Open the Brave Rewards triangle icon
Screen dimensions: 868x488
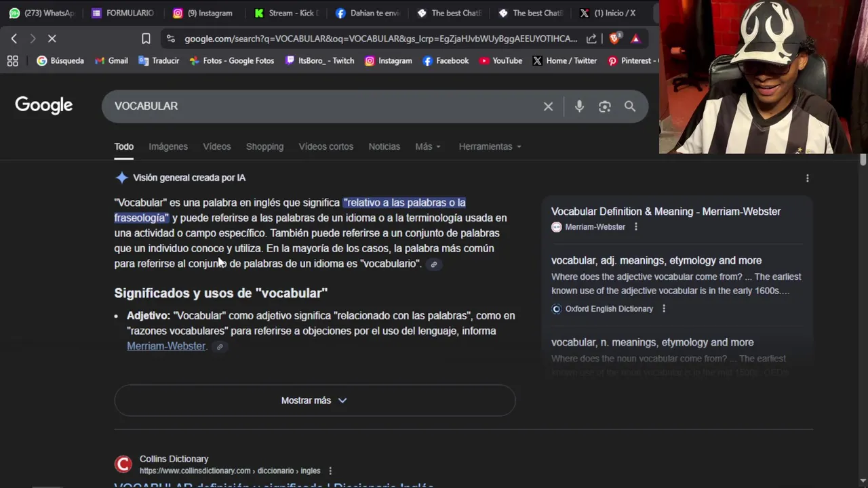(x=635, y=39)
